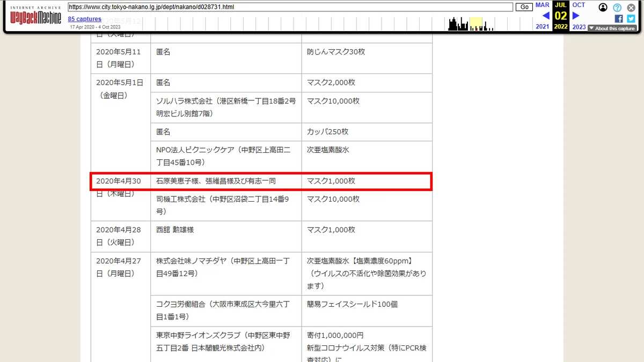Jump to the OCT 2023 capture
This screenshot has width=644, height=362.
tap(579, 5)
